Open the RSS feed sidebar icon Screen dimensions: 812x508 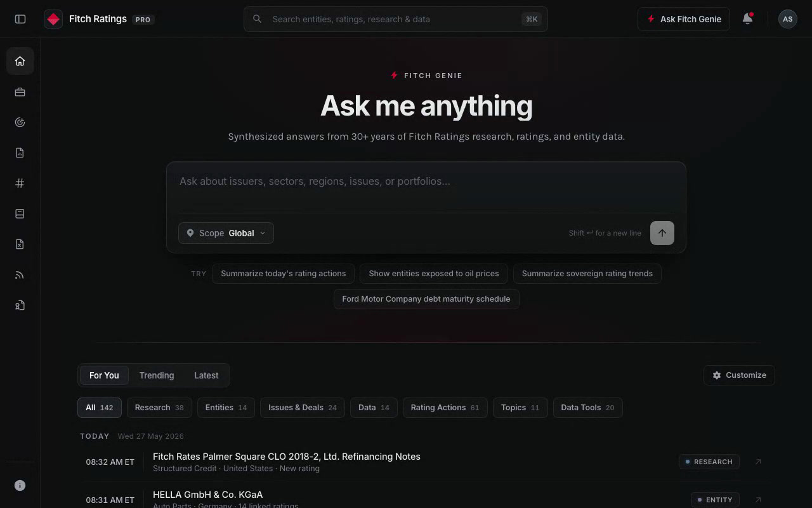point(20,275)
